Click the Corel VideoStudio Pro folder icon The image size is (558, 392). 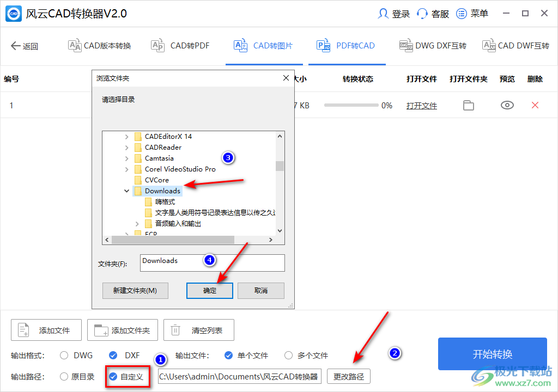[x=138, y=169]
